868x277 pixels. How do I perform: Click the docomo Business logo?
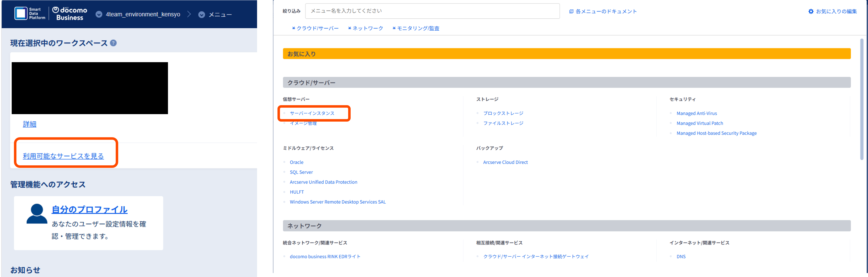(x=70, y=14)
